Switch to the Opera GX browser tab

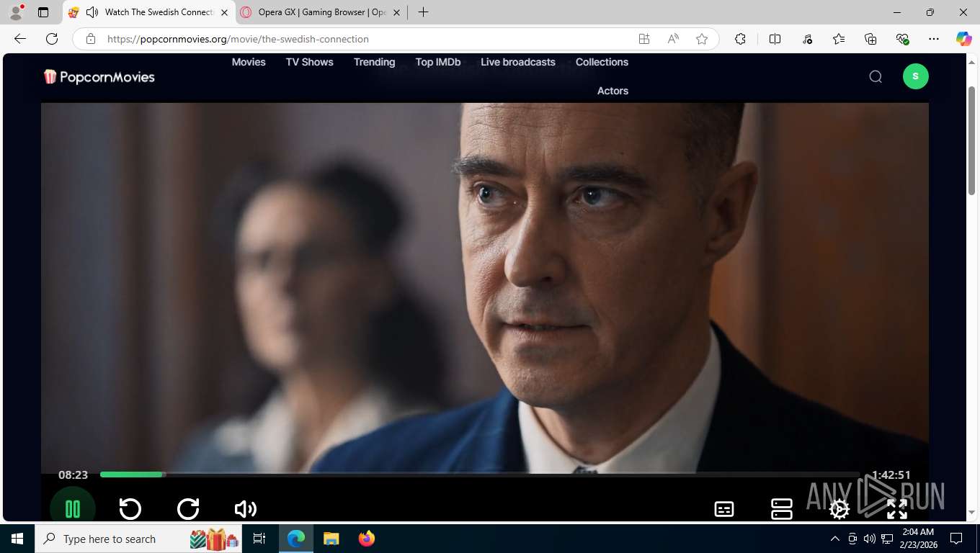point(322,12)
